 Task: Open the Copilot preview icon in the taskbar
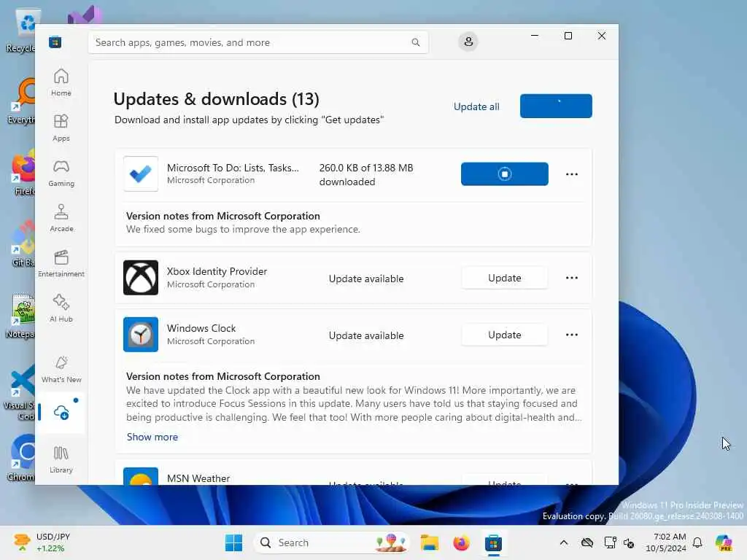[x=724, y=542]
